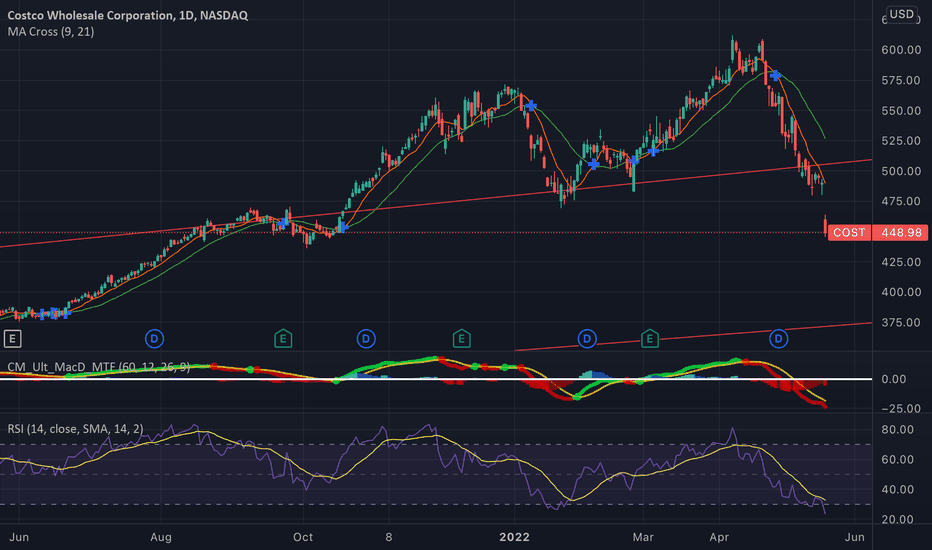Click the 2022 label on time axis
932x550 pixels.
514,538
